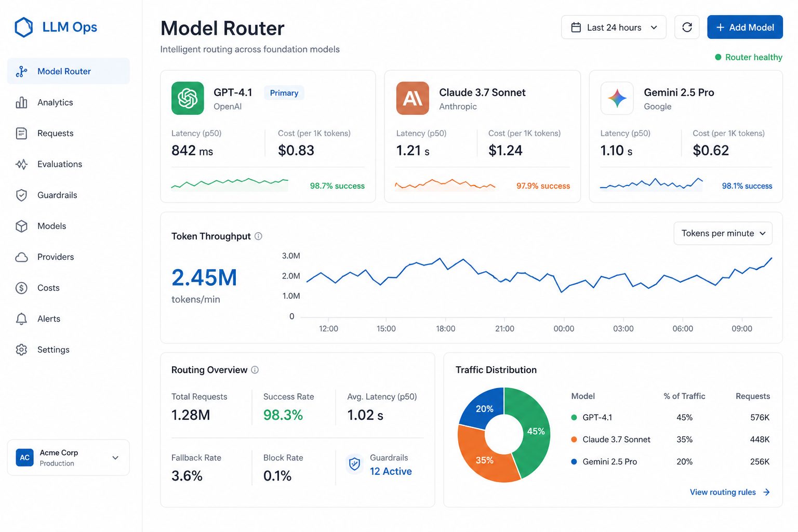
Task: Click the Guardrails shield icon in Routing Overview
Action: coord(355,463)
